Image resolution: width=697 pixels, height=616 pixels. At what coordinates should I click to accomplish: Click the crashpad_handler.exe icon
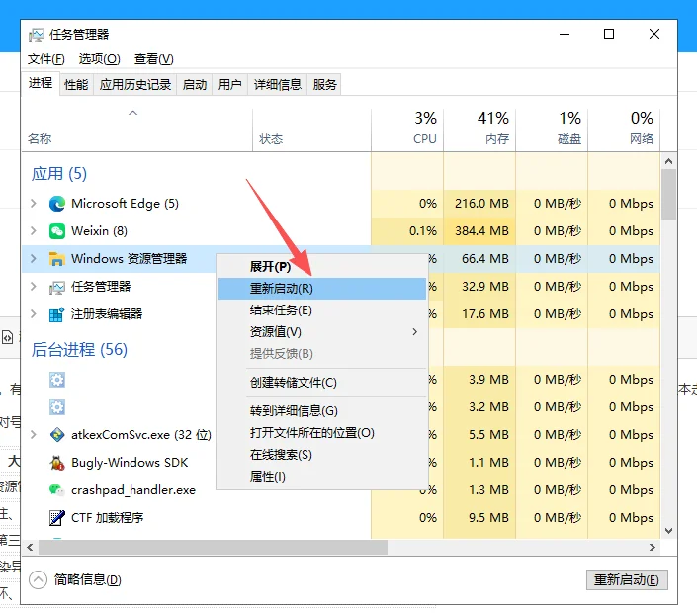(57, 490)
